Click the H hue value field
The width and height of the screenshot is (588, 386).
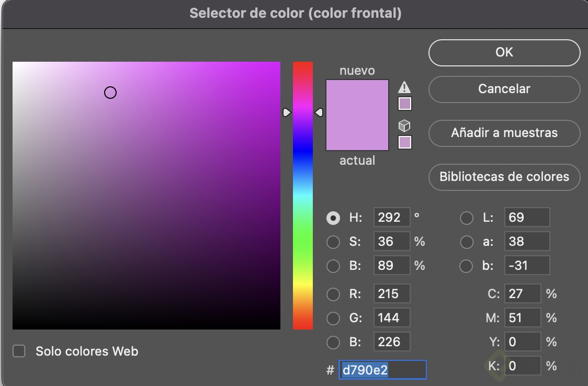392,218
